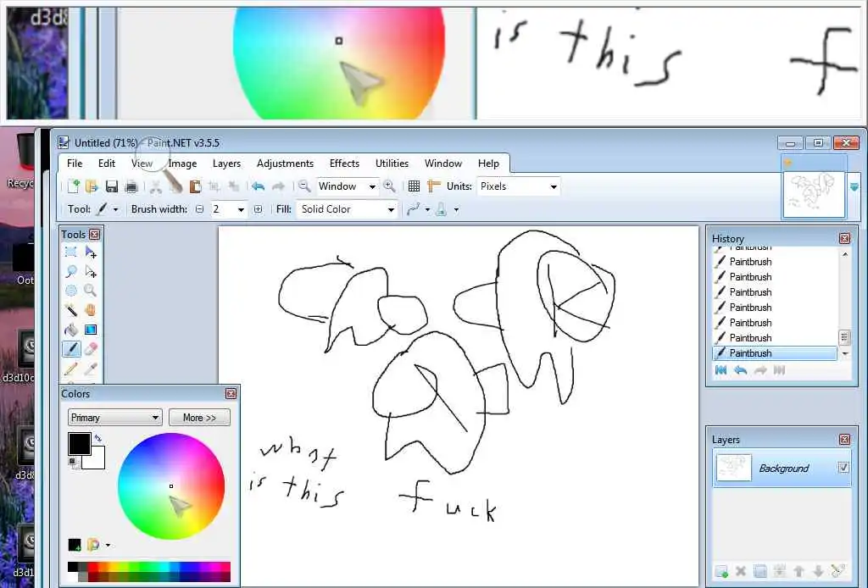Open the palette manage dropdown arrow
868x588 pixels.
pyautogui.click(x=108, y=545)
